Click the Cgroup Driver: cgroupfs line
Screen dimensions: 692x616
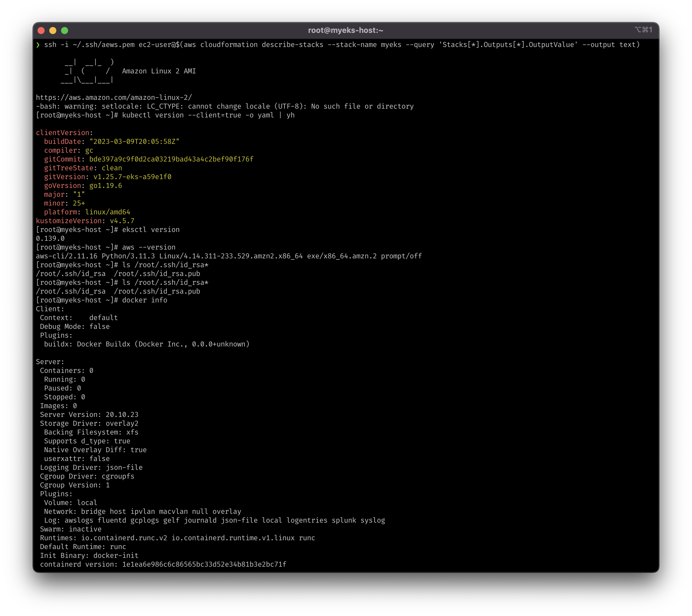point(87,476)
